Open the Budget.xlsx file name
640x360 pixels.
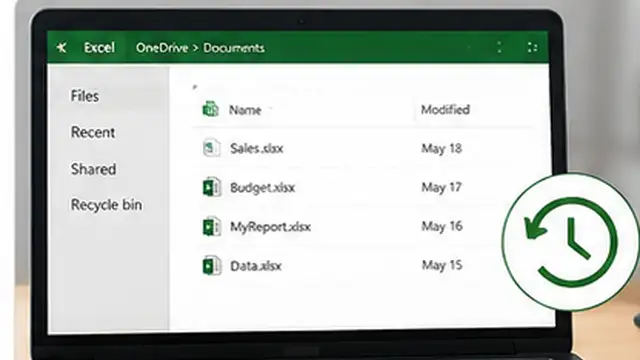coord(262,187)
